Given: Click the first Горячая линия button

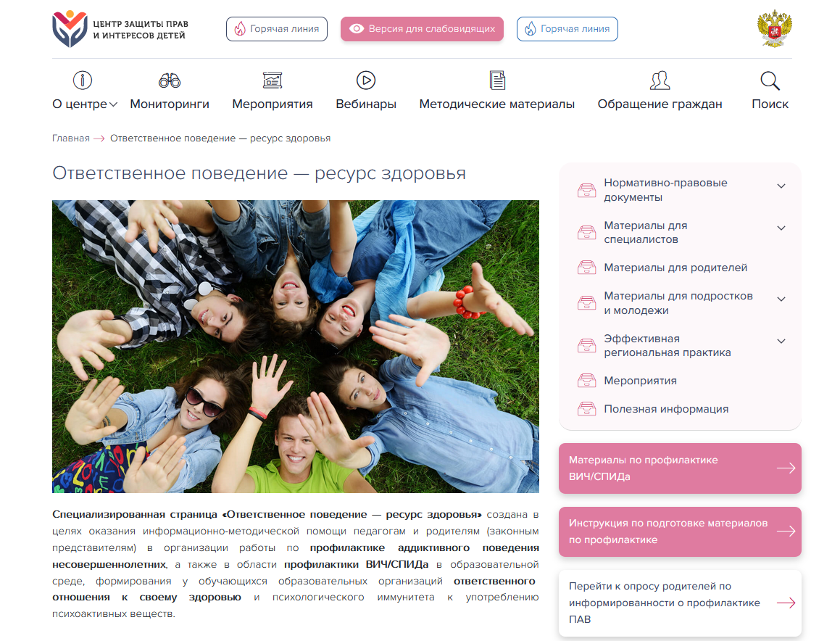Looking at the screenshot, I should (x=276, y=29).
